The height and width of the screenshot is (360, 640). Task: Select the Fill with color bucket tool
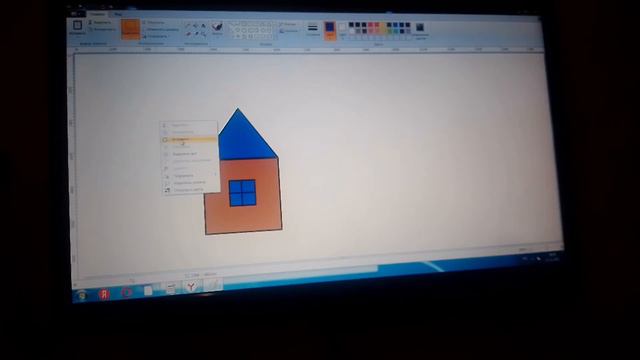pyautogui.click(x=196, y=26)
